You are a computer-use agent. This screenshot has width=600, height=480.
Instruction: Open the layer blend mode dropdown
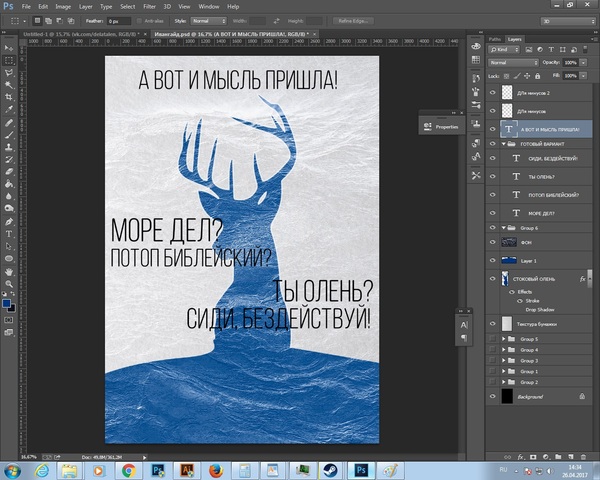click(x=511, y=61)
